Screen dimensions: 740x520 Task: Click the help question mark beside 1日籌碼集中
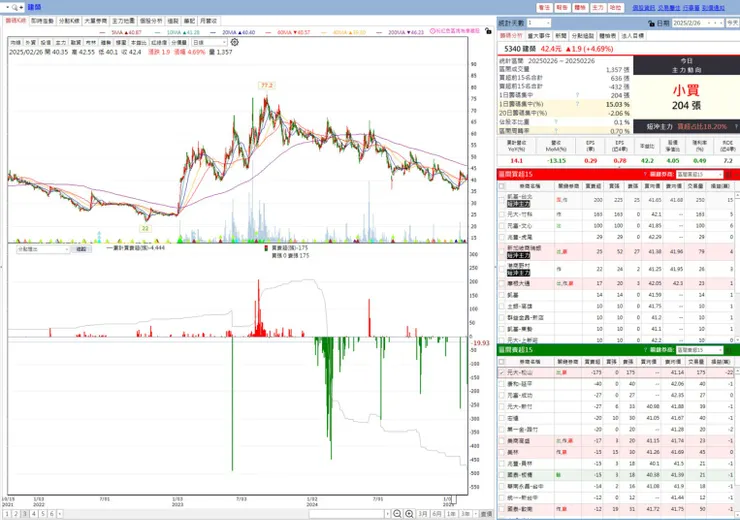coord(576,95)
